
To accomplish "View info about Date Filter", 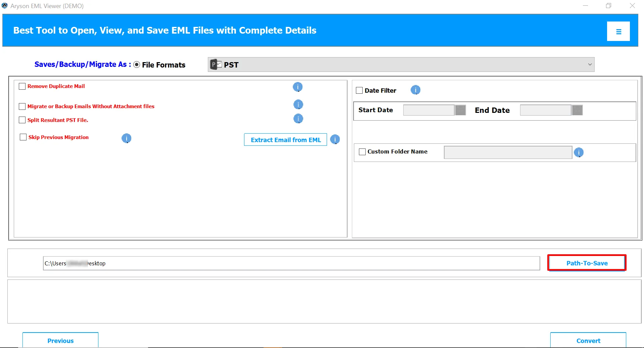I will 415,90.
